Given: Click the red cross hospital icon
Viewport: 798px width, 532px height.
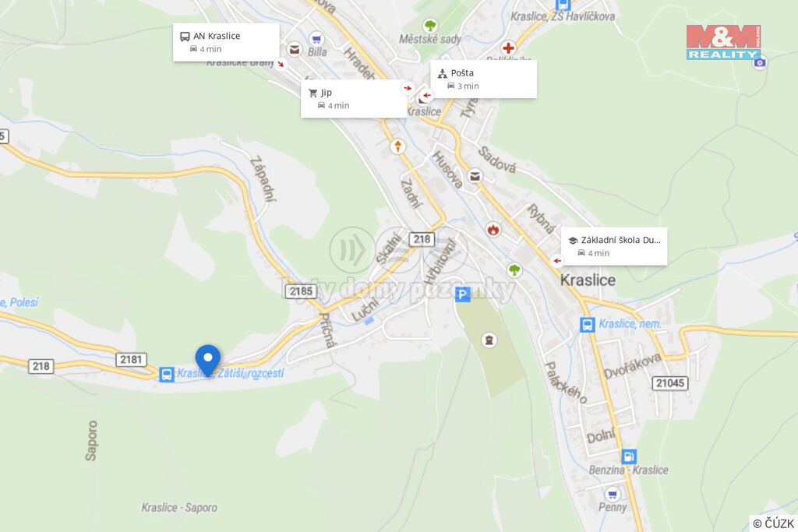Looking at the screenshot, I should tap(508, 48).
